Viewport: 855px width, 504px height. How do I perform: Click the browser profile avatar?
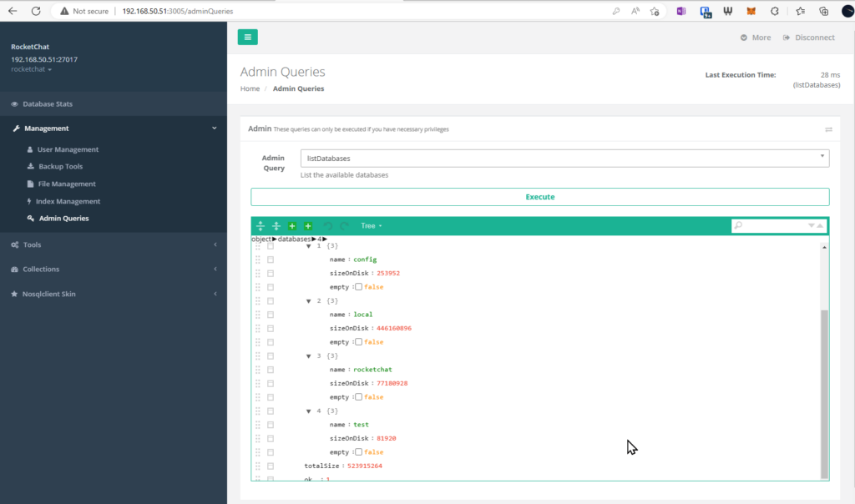pyautogui.click(x=848, y=11)
